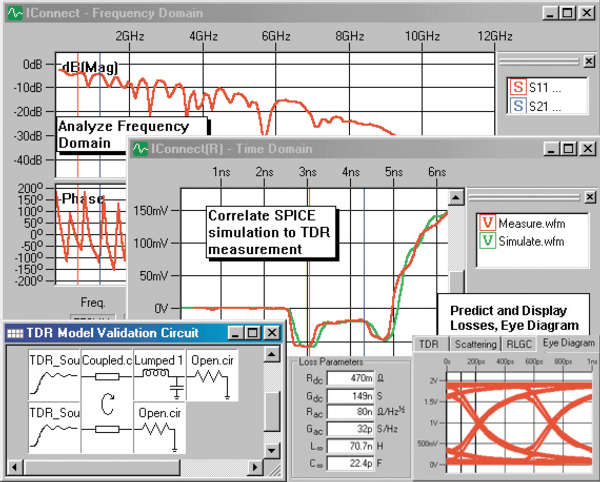Viewport: 600px width, 482px height.
Task: Click the circuit window scroll up arrow
Action: 272,355
